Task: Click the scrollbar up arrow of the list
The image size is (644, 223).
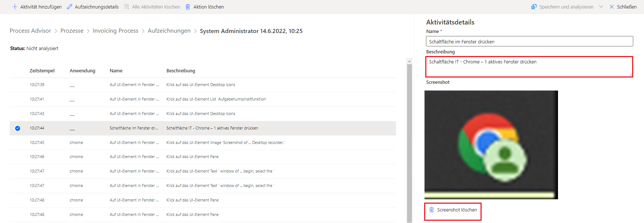Action: (x=409, y=61)
